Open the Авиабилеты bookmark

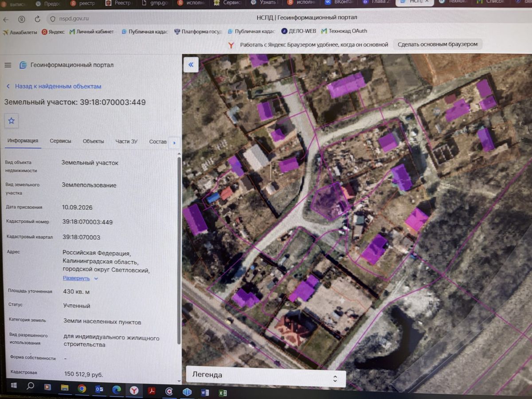(x=20, y=32)
